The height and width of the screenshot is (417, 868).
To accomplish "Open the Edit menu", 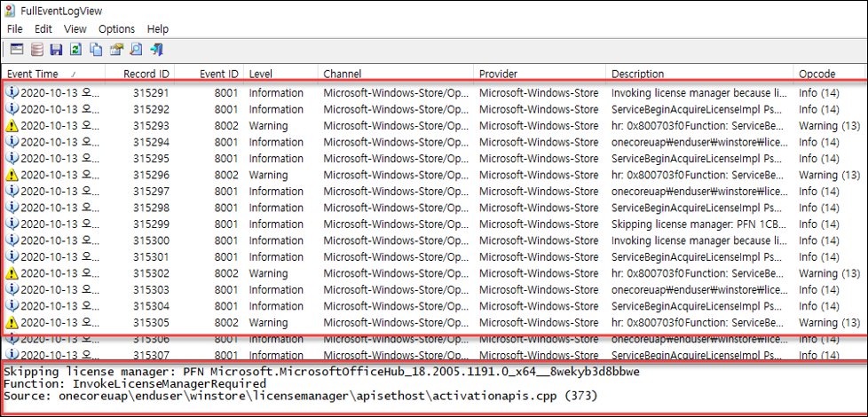I will coord(43,28).
